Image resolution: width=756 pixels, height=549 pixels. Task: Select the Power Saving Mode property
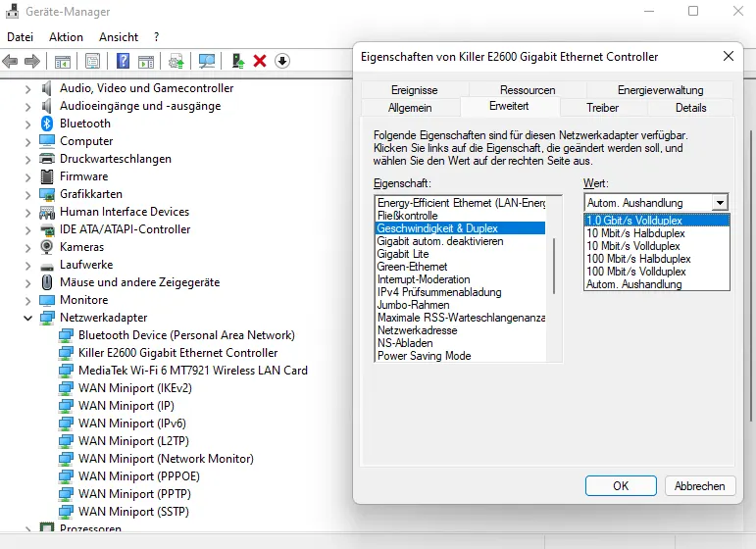[x=461, y=356]
